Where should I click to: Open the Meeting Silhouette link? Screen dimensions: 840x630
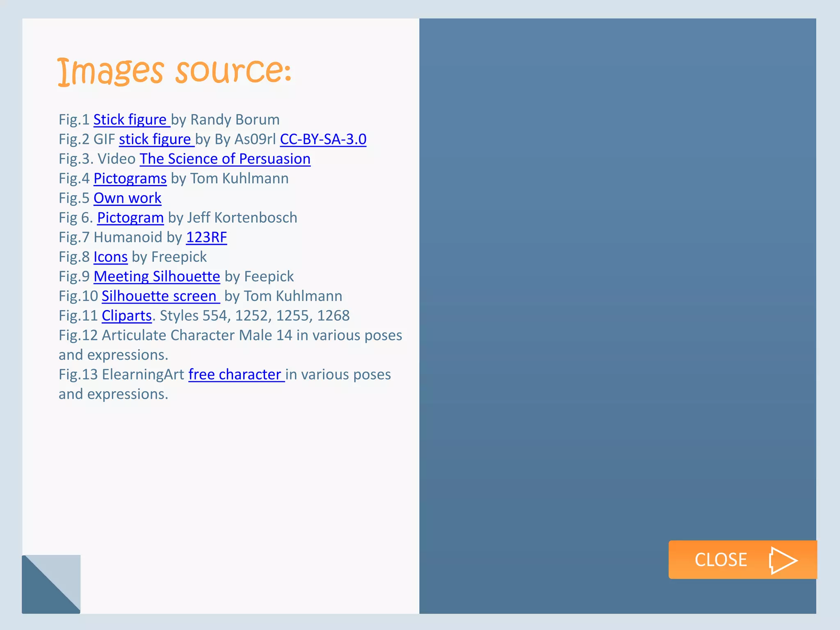157,277
